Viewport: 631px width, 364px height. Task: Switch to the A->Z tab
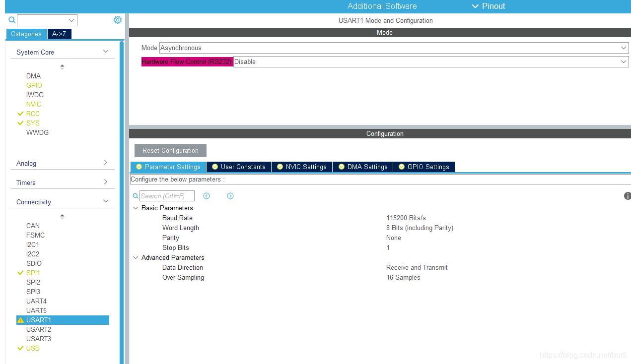coord(59,34)
